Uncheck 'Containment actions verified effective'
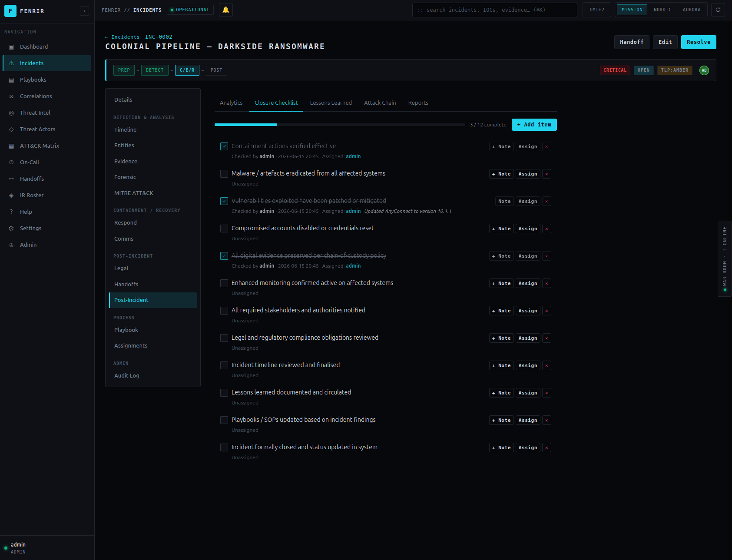 (x=224, y=146)
